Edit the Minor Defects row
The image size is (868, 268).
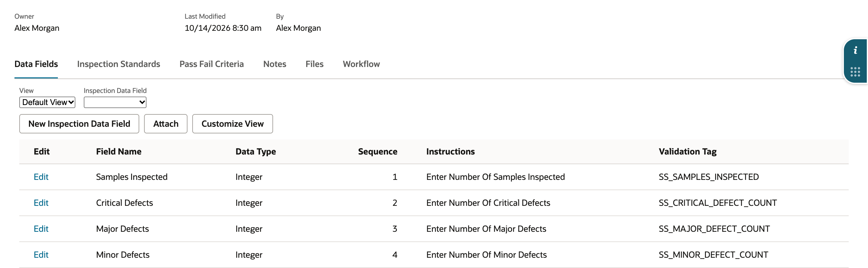click(x=41, y=255)
